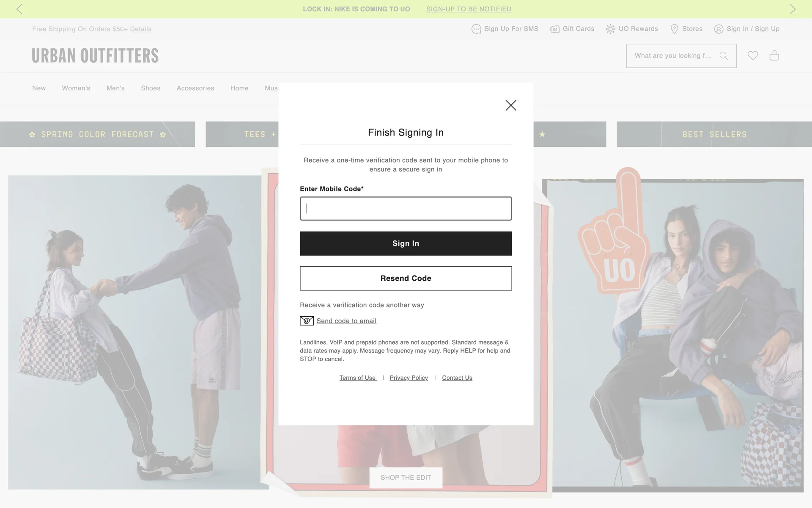The image size is (812, 508).
Task: Advance to the next promo banner
Action: pyautogui.click(x=792, y=9)
